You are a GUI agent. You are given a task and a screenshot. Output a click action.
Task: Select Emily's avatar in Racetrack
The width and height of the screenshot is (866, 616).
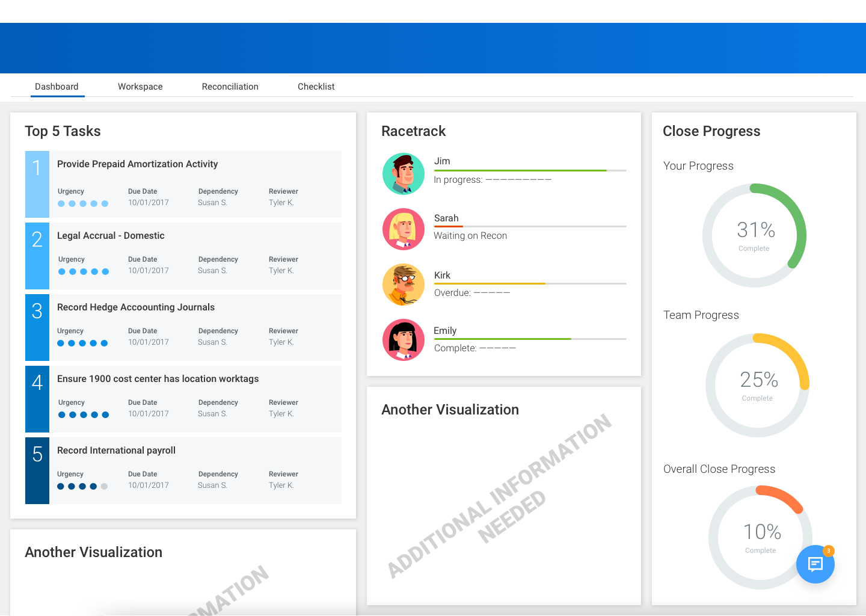click(x=404, y=340)
